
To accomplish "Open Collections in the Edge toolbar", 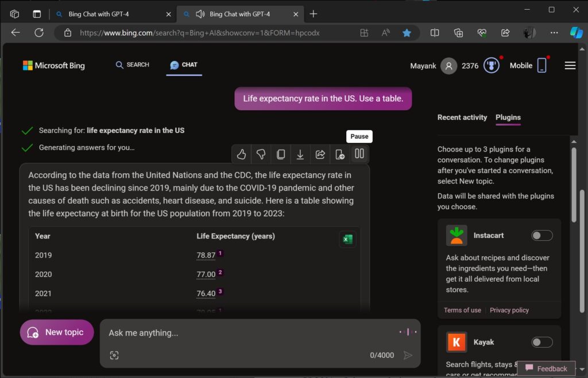I will (458, 33).
